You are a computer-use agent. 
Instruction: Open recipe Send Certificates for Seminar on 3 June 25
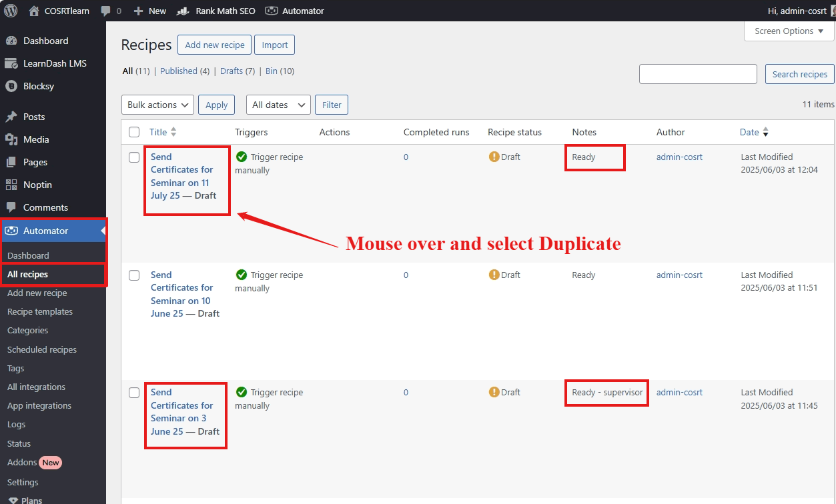coord(182,411)
